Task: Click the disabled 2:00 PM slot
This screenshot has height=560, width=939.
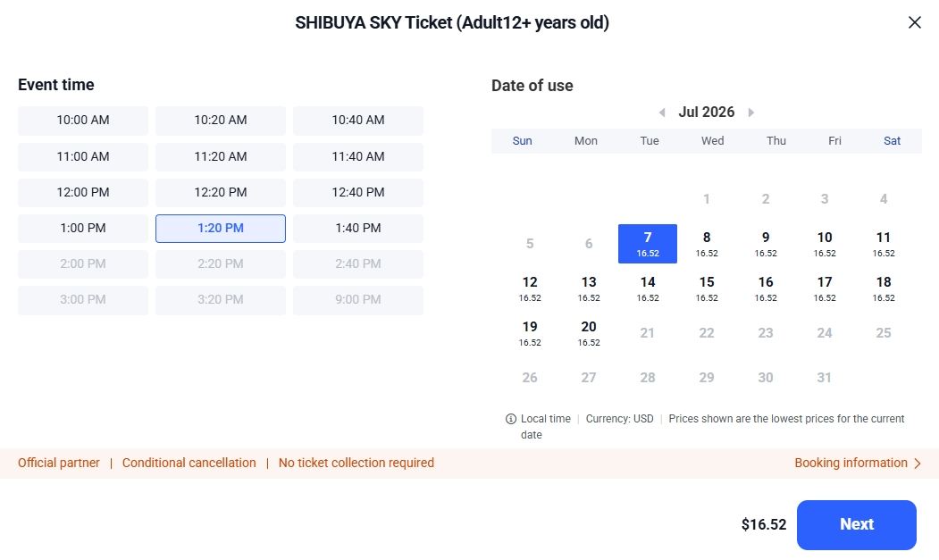Action: click(82, 264)
